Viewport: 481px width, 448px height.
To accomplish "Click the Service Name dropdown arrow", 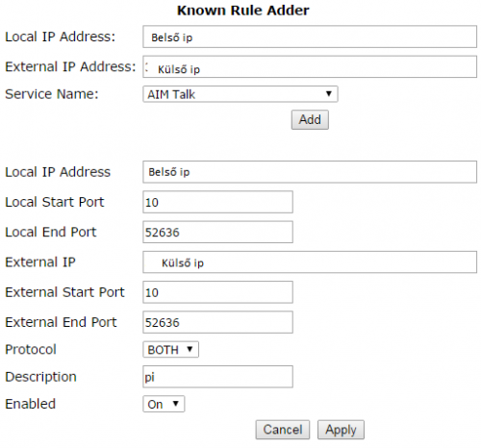I will pos(329,93).
